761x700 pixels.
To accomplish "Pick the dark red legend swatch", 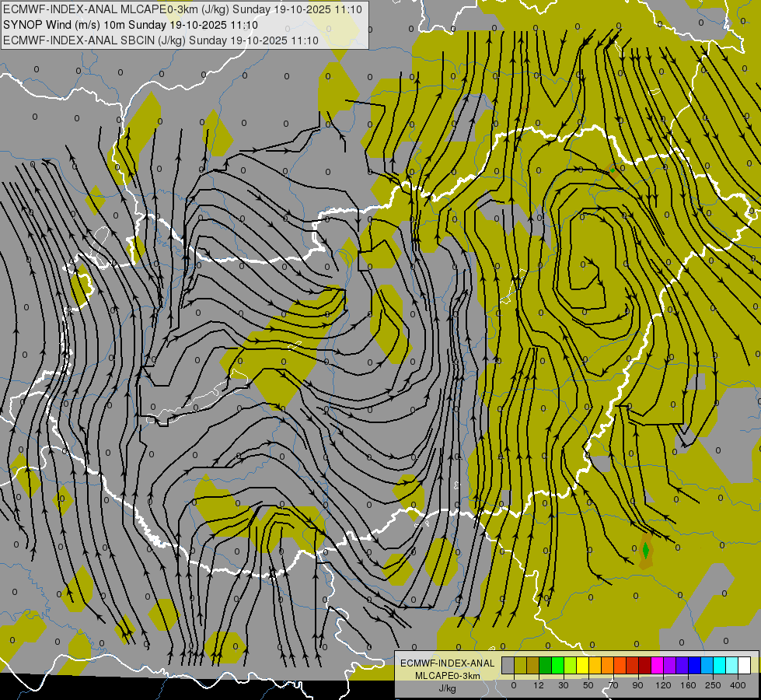I will pos(644,665).
